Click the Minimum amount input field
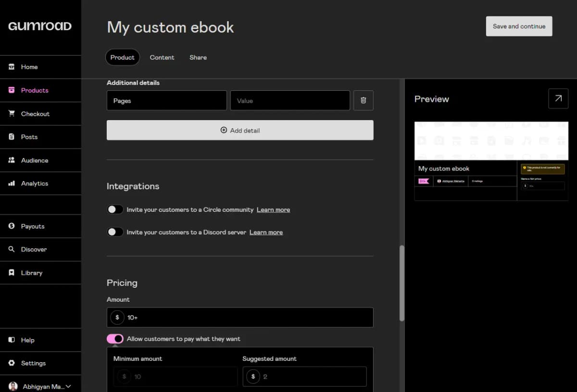Screen dimensions: 577x392 [x=176, y=377]
